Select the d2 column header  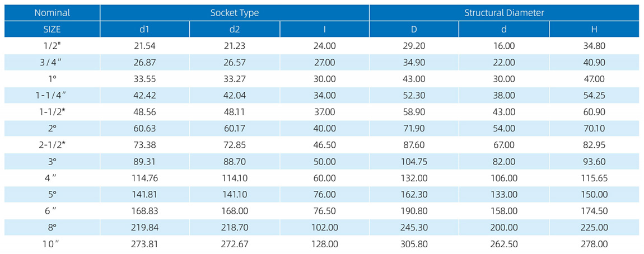pos(234,29)
